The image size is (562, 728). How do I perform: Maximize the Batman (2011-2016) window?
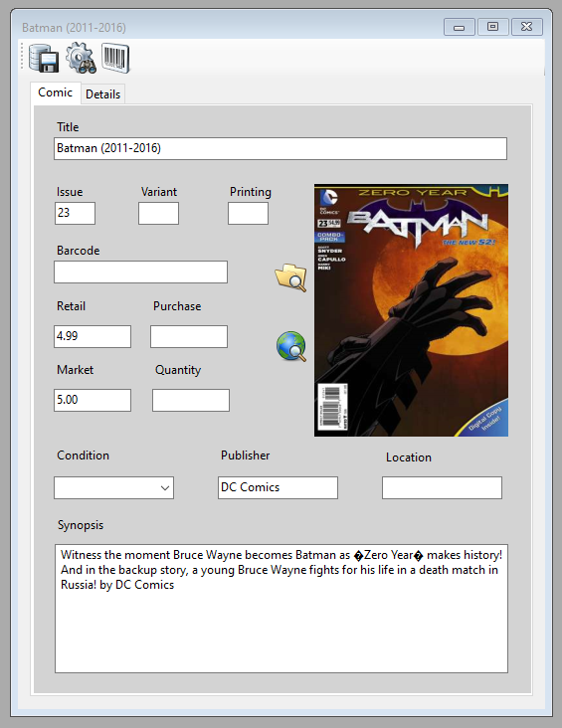click(x=492, y=27)
